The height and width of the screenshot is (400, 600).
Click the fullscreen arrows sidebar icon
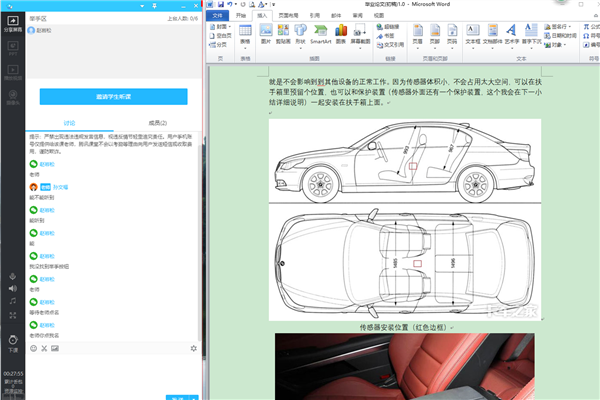click(13, 315)
